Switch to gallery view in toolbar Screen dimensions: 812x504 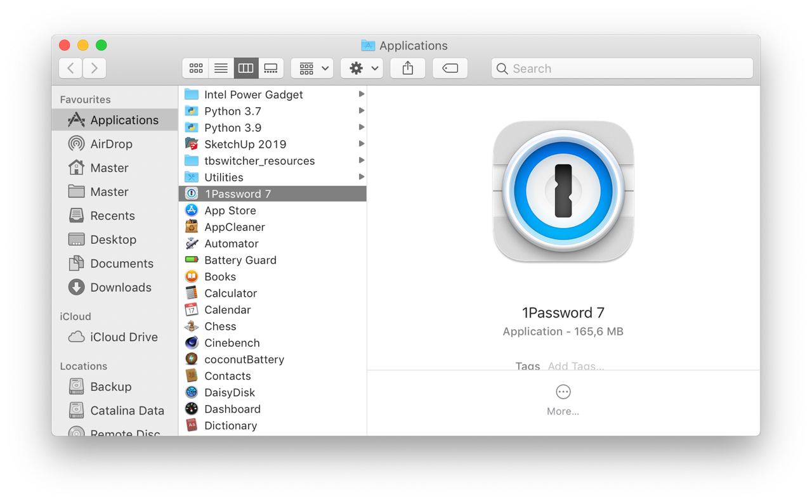click(x=271, y=68)
